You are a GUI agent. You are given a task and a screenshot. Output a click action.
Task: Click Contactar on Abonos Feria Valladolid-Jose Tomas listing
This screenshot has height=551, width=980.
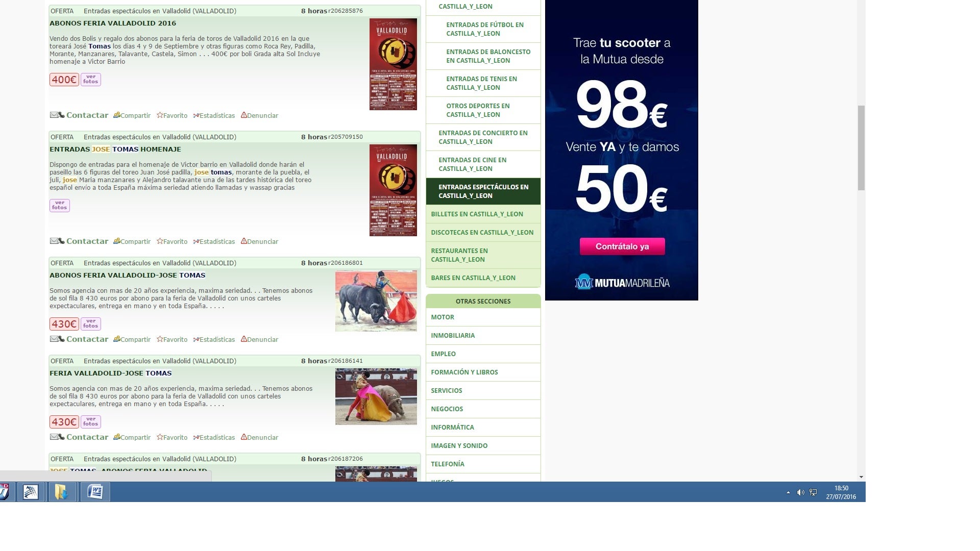click(x=87, y=339)
